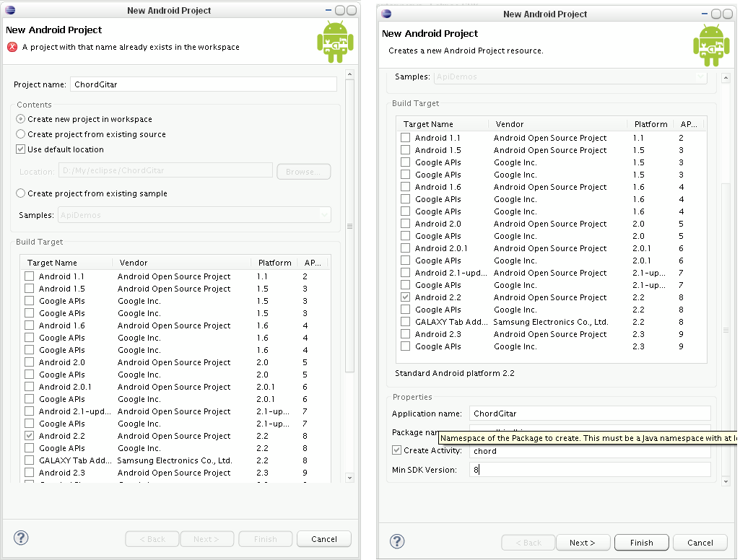The image size is (740, 560).
Task: Uncheck Android 2.2 target in right dialog
Action: (x=405, y=297)
